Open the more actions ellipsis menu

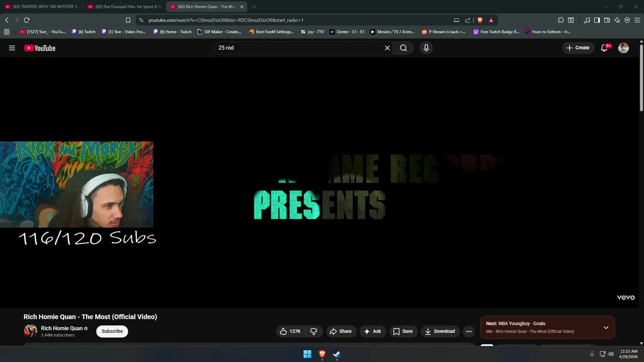pyautogui.click(x=469, y=331)
